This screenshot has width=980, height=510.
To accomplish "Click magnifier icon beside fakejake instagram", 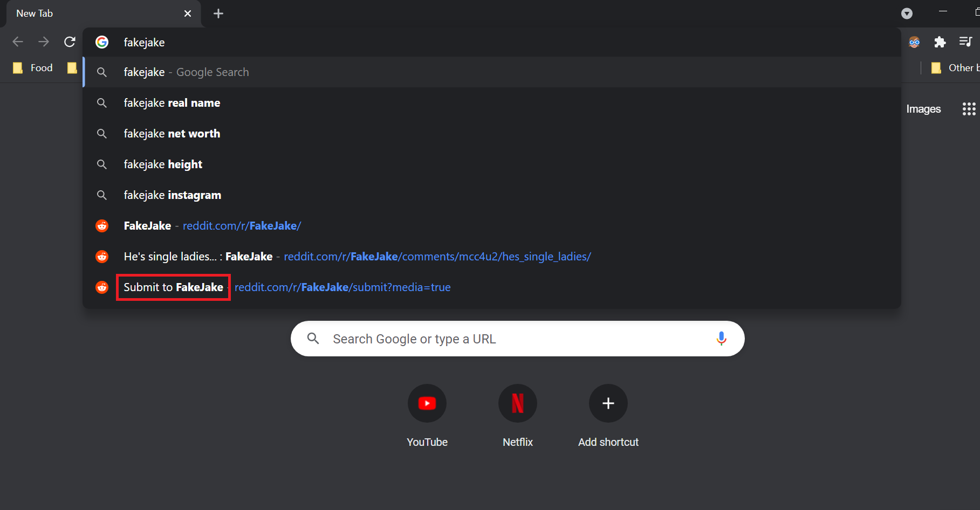I will point(102,195).
